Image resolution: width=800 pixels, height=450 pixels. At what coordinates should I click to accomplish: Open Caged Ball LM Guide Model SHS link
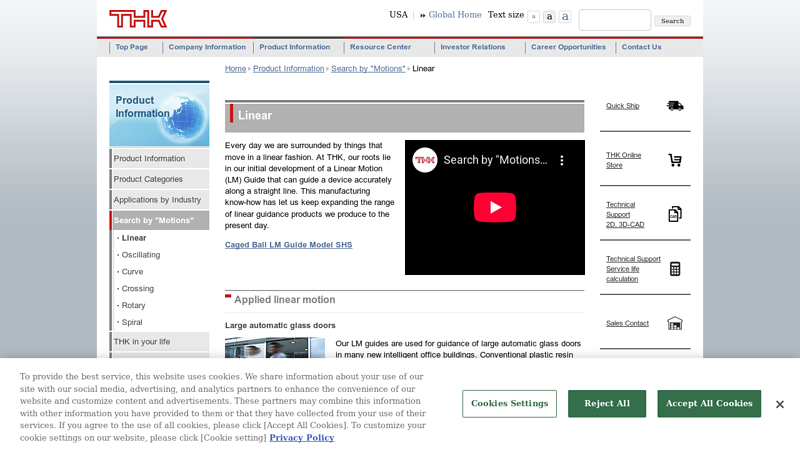point(288,245)
